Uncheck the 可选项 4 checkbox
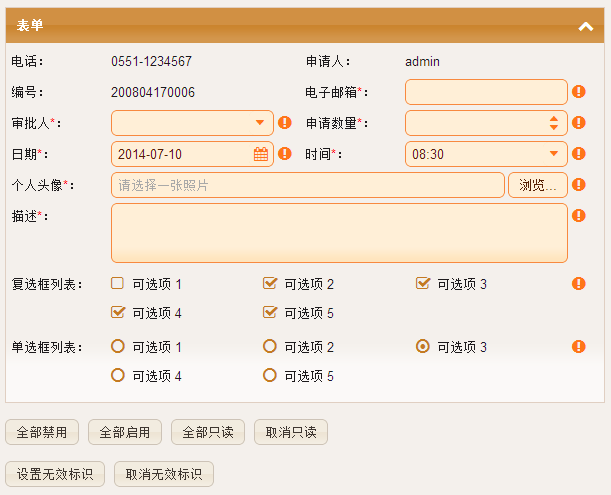The image size is (611, 495). 118,312
